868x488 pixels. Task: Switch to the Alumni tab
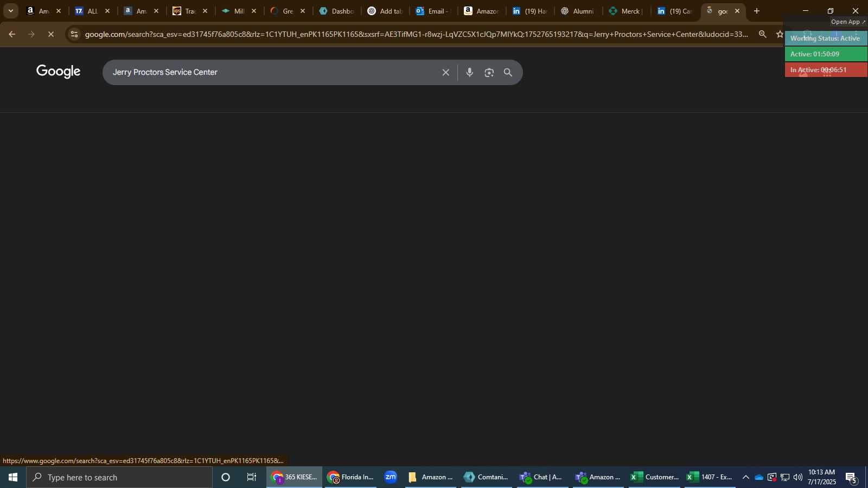(x=578, y=11)
